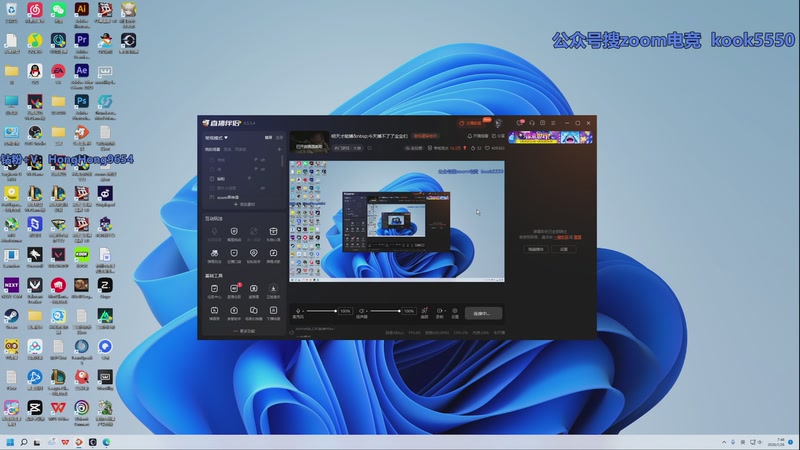The height and width of the screenshot is (450, 800).
Task: Adjust the microphone volume slider
Action: click(x=322, y=311)
